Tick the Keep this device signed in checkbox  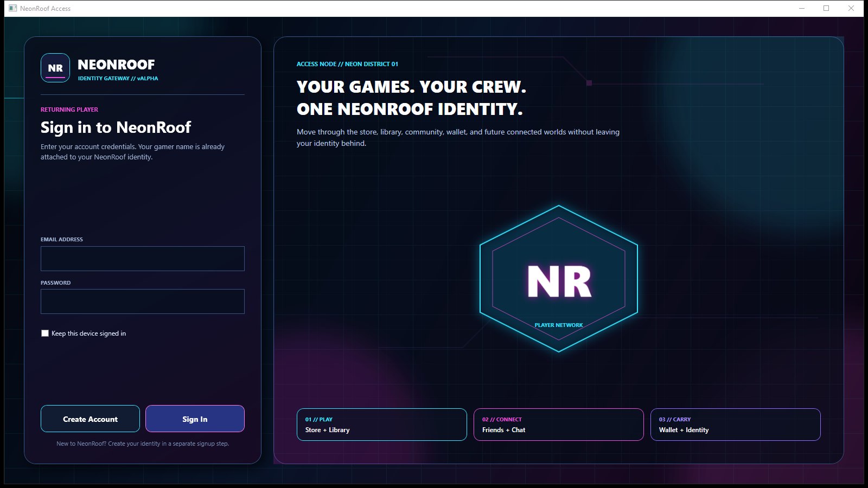pyautogui.click(x=45, y=333)
